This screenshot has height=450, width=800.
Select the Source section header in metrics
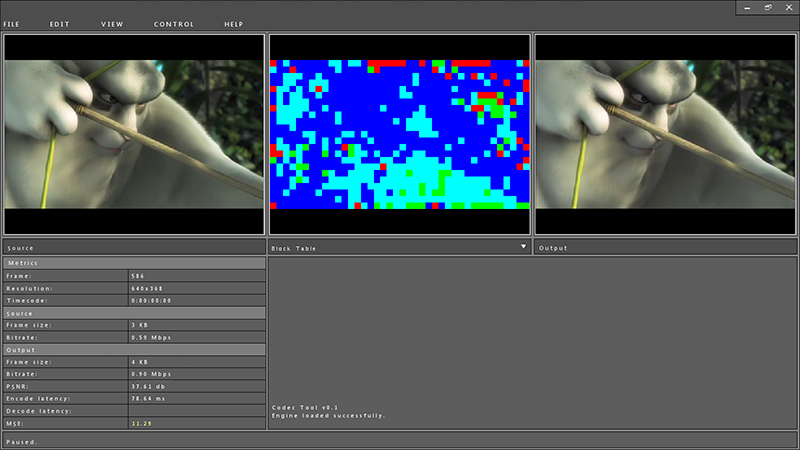point(134,313)
